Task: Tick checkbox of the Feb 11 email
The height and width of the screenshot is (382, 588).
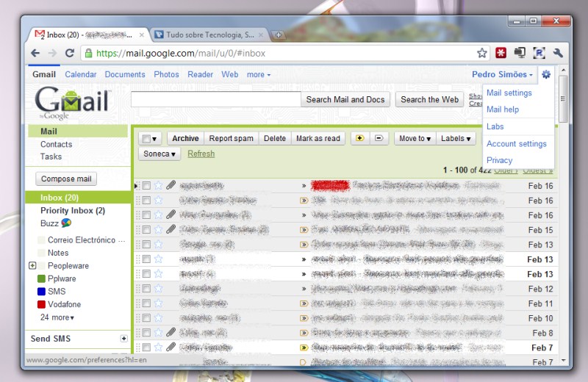Action: coord(146,303)
